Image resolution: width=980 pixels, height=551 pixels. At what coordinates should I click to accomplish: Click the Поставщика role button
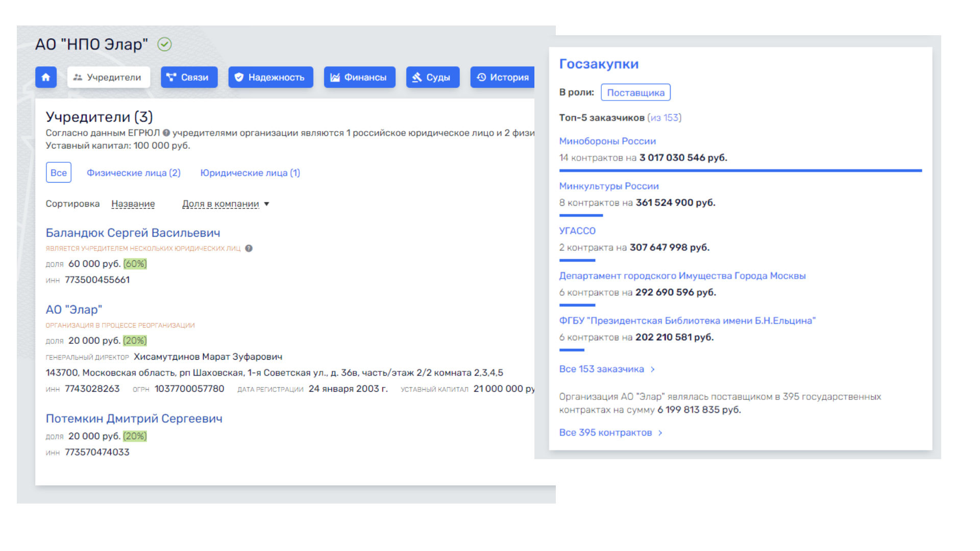pyautogui.click(x=635, y=93)
